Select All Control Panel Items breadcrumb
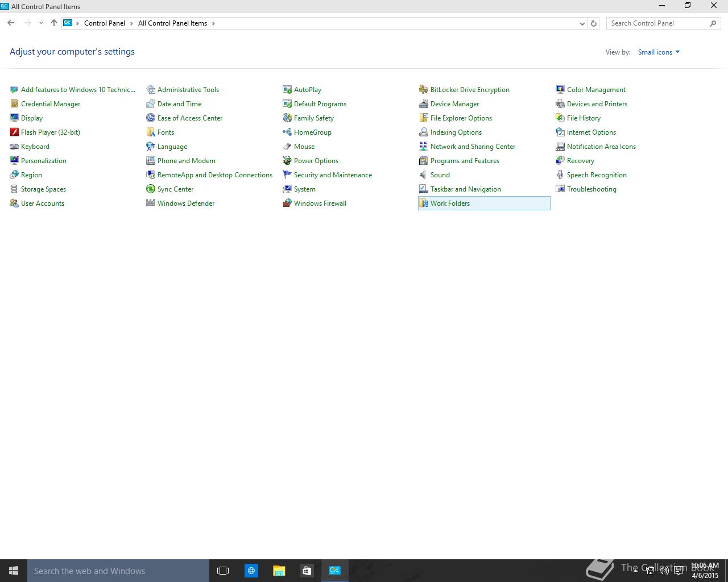Viewport: 728px width, 582px height. point(172,23)
